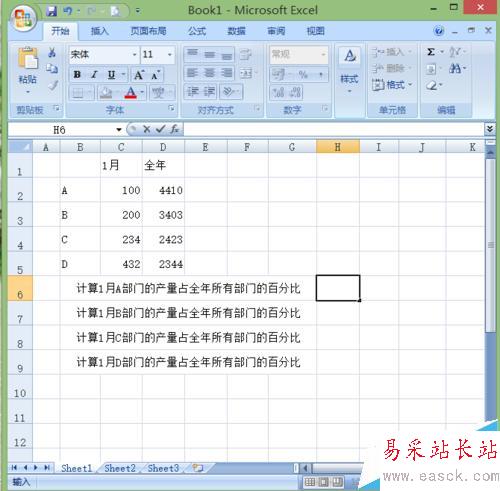Screen dimensions: 500x491
Task: Apply cell borders icon
Action: (x=78, y=93)
